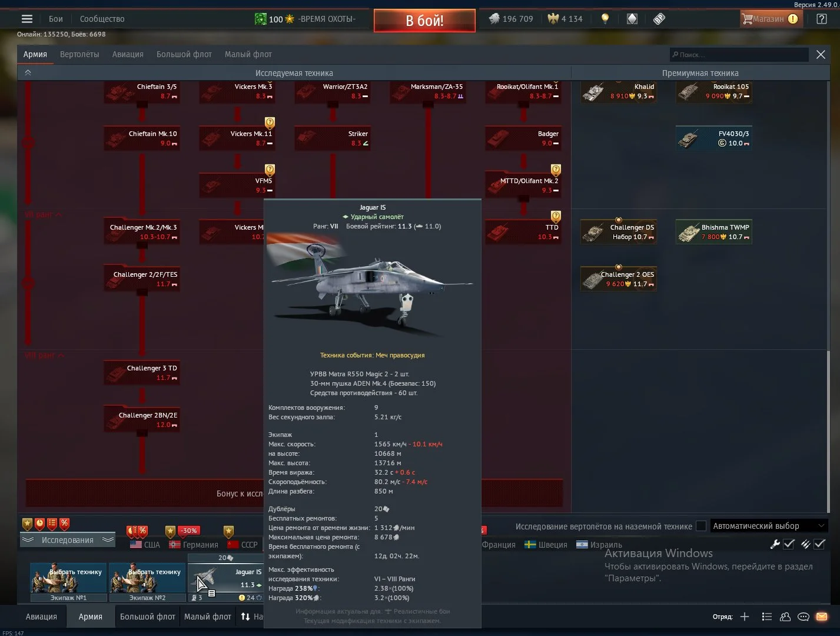Screen dimensions: 840x636
Task: Click the wrench auto-repair icon
Action: point(775,545)
